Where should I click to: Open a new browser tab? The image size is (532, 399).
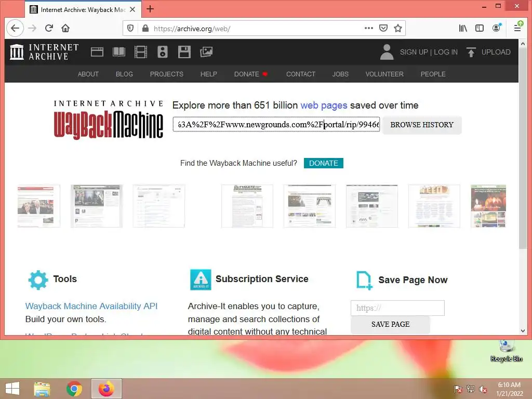pyautogui.click(x=150, y=9)
